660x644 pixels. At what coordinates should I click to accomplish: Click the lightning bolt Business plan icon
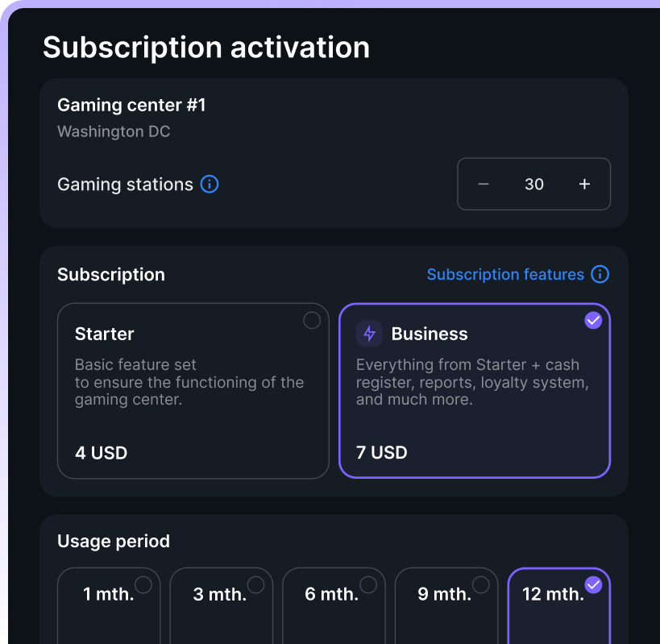coord(369,334)
